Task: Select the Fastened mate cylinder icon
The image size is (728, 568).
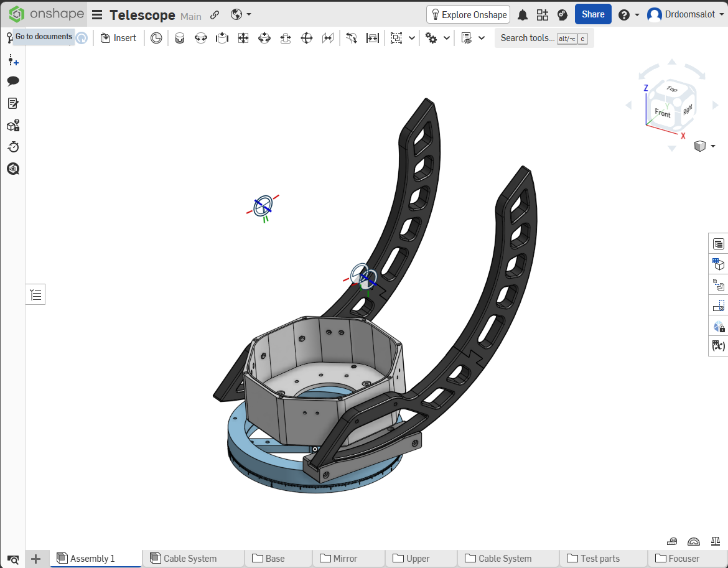Action: click(x=180, y=38)
